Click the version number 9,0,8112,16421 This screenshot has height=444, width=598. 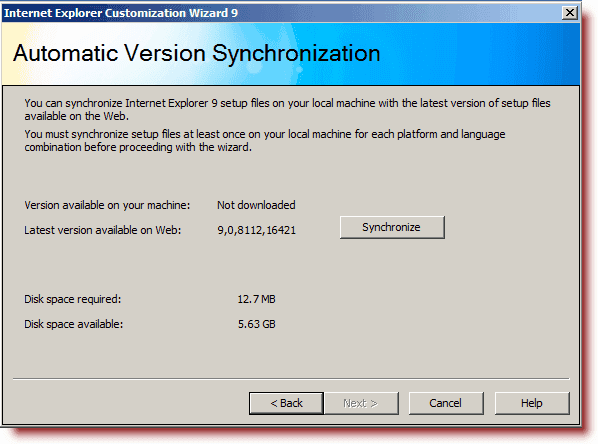click(257, 230)
